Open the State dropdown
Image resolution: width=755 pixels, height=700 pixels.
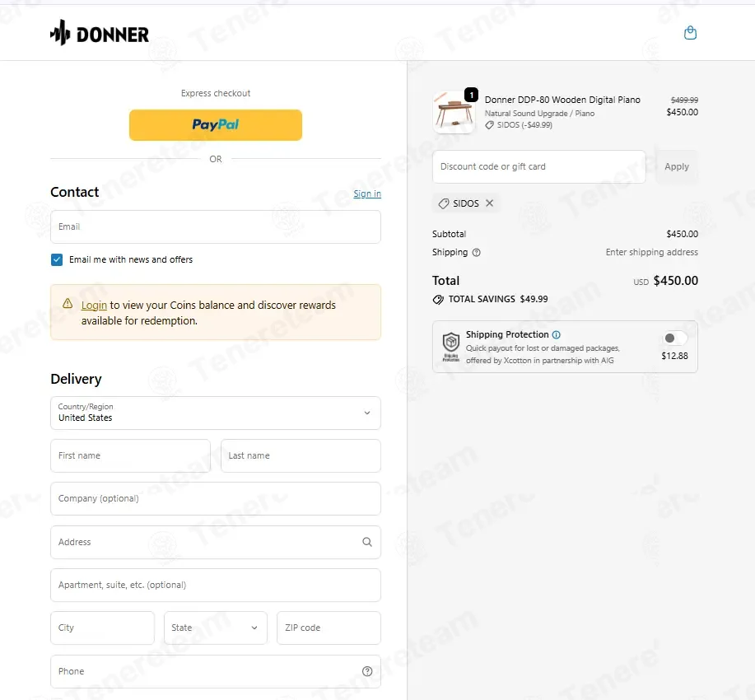point(216,628)
